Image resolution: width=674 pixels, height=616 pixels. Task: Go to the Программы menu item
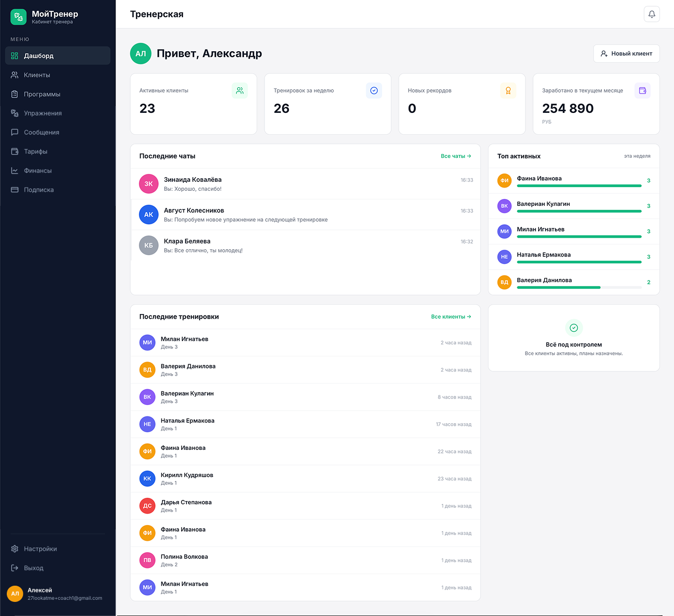pyautogui.click(x=57, y=94)
